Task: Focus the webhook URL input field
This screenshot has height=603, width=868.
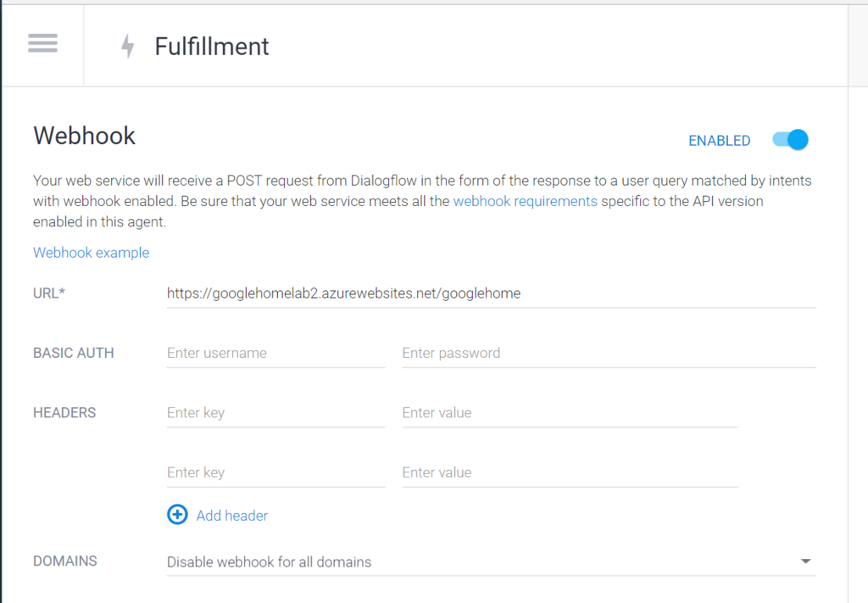Action: pyautogui.click(x=491, y=293)
